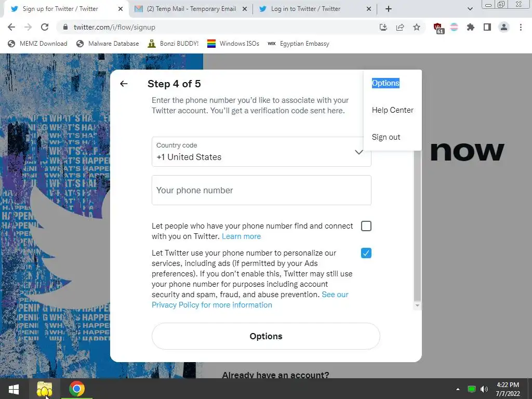The image size is (532, 399).
Task: Open the Windows ISOs bookmark
Action: click(x=233, y=44)
